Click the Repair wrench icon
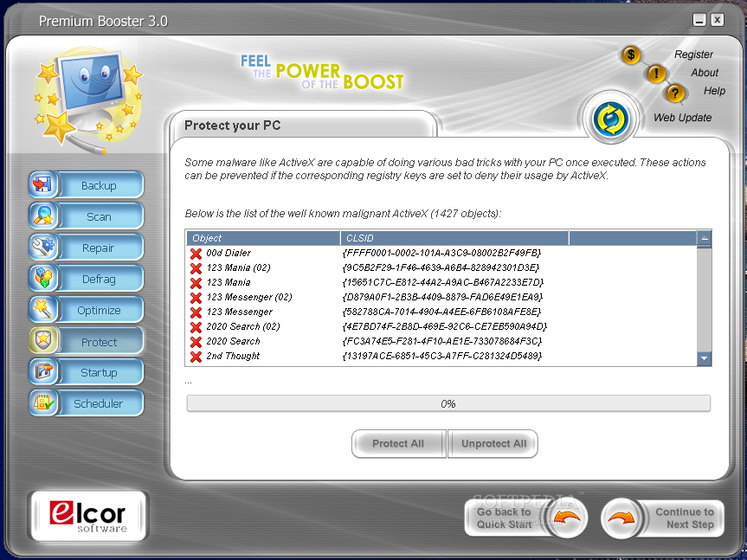This screenshot has width=747, height=560. coord(43,248)
